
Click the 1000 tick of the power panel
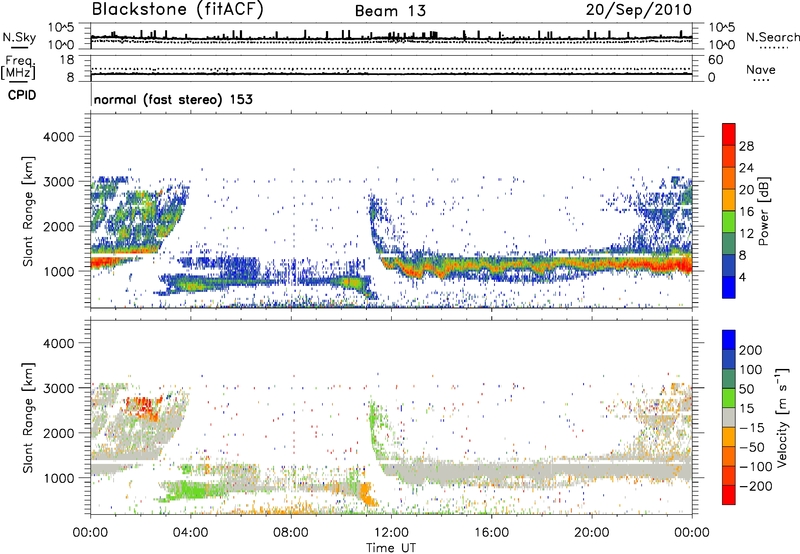59,271
